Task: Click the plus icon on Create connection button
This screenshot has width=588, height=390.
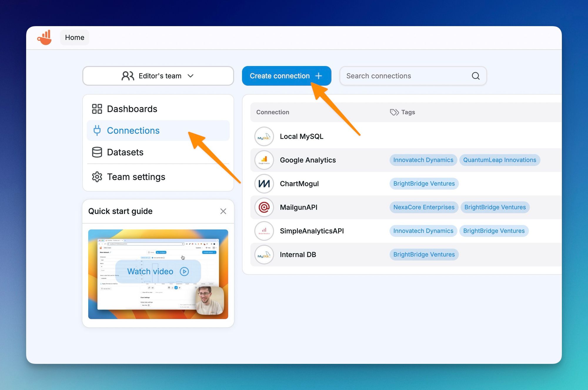Action: [x=319, y=76]
